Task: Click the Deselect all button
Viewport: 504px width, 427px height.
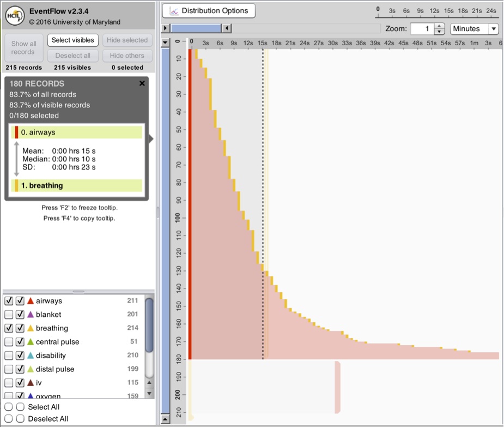Action: pyautogui.click(x=72, y=56)
